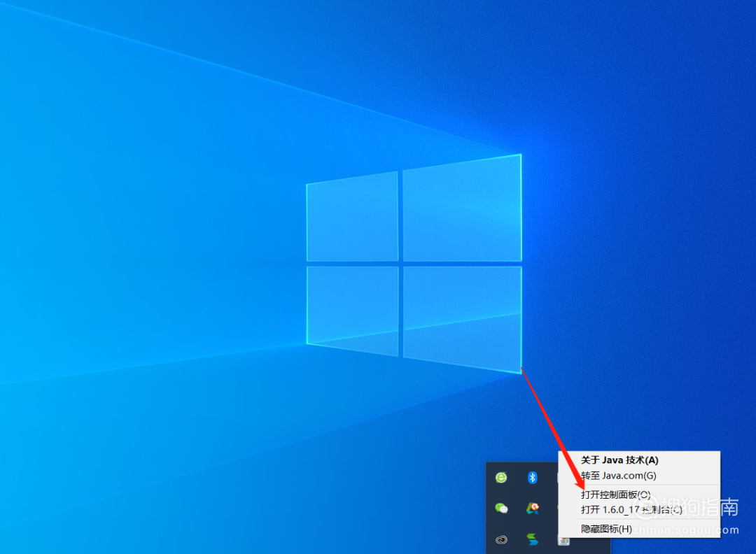This screenshot has height=554, width=756.
Task: Click the Java tray icon
Action: [563, 541]
